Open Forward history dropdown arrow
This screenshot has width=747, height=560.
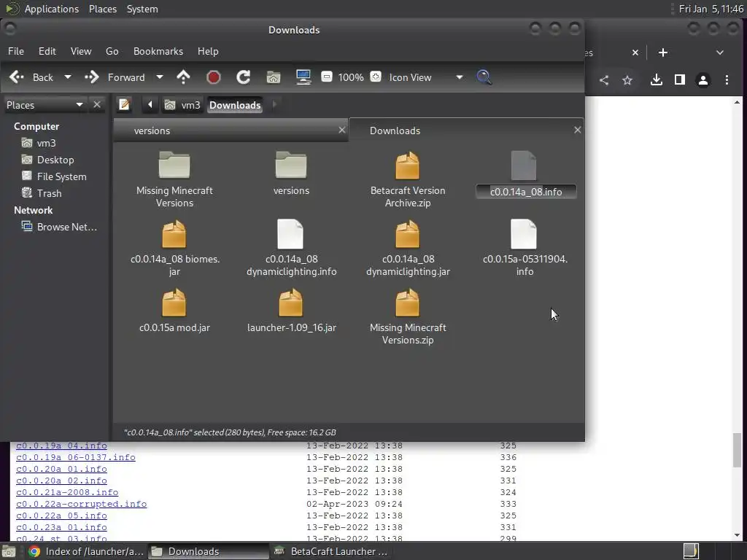(160, 77)
